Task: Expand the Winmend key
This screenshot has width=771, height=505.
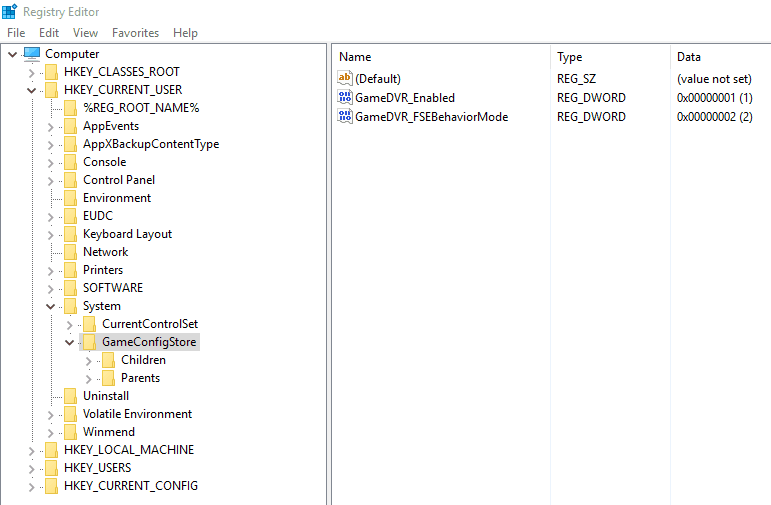Action: [51, 433]
